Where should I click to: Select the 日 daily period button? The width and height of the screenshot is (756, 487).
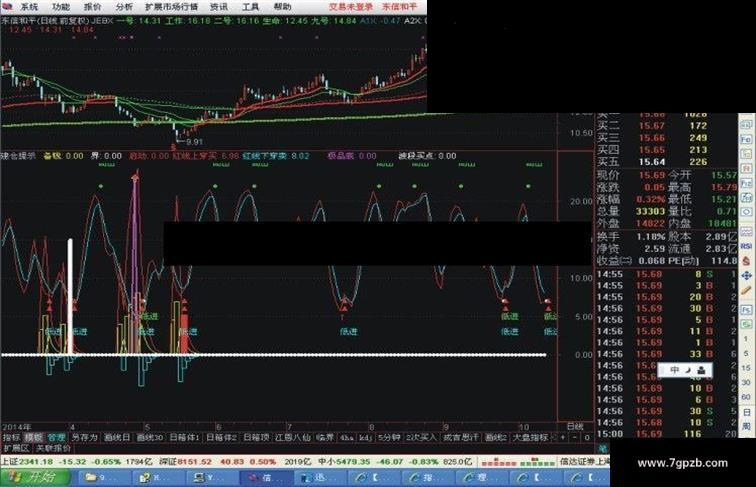pos(745,412)
